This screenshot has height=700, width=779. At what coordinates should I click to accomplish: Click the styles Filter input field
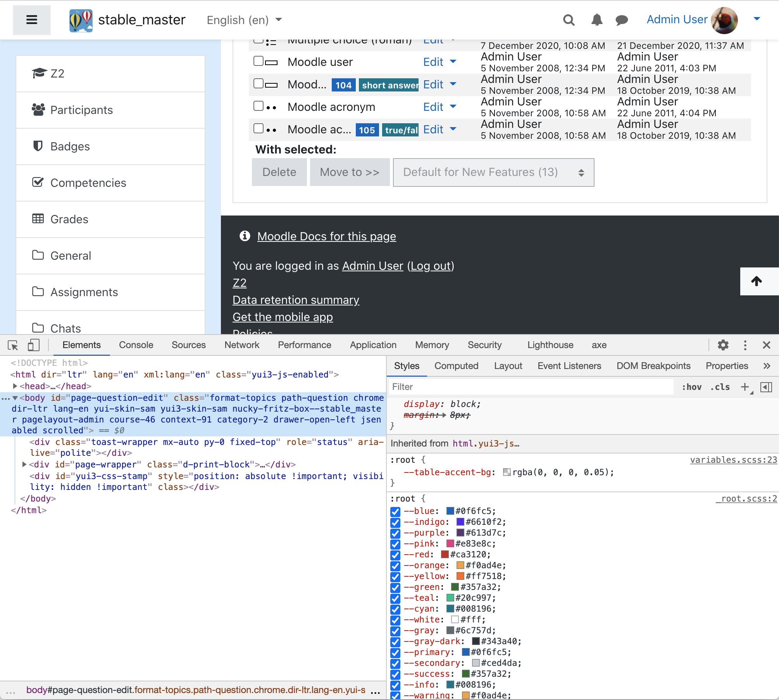[x=531, y=387]
